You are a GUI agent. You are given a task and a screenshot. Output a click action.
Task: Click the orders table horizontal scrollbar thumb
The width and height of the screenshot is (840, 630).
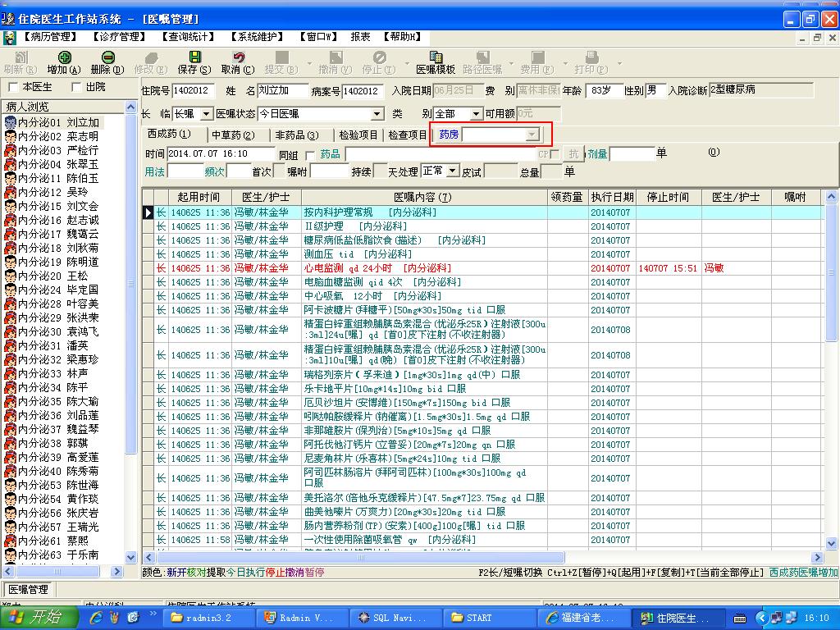(361, 558)
